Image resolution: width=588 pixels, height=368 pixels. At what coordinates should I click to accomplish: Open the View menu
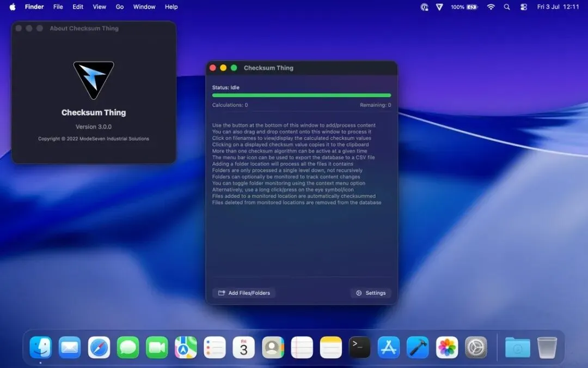point(100,7)
